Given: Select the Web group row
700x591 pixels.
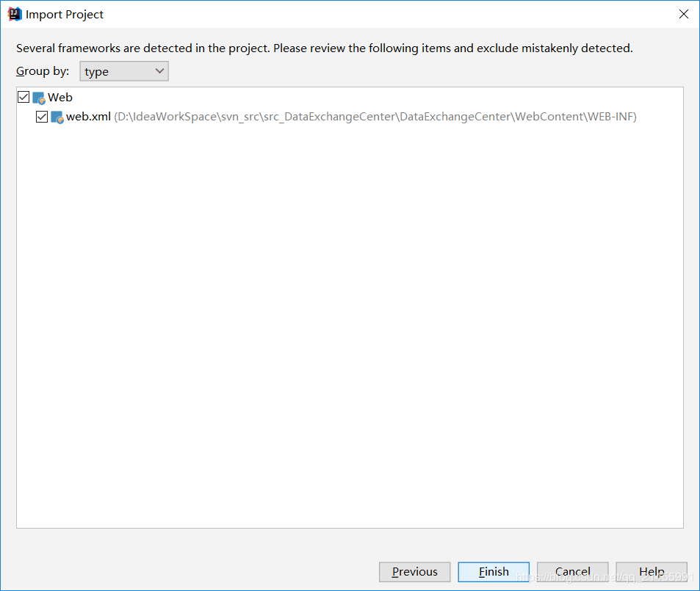Looking at the screenshot, I should 62,97.
